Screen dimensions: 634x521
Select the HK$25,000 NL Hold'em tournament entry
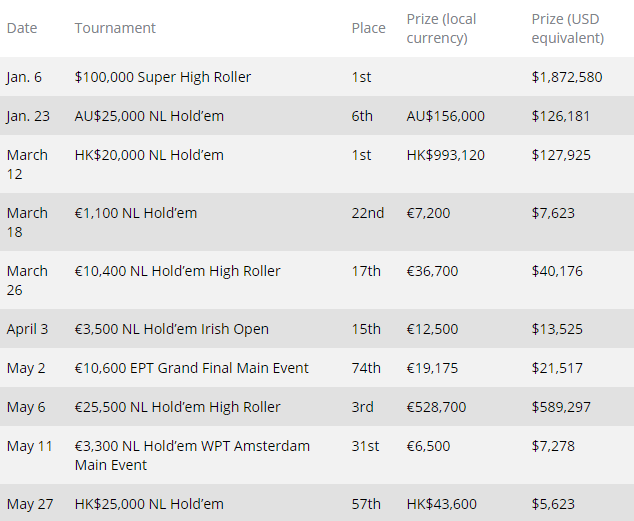click(x=149, y=504)
